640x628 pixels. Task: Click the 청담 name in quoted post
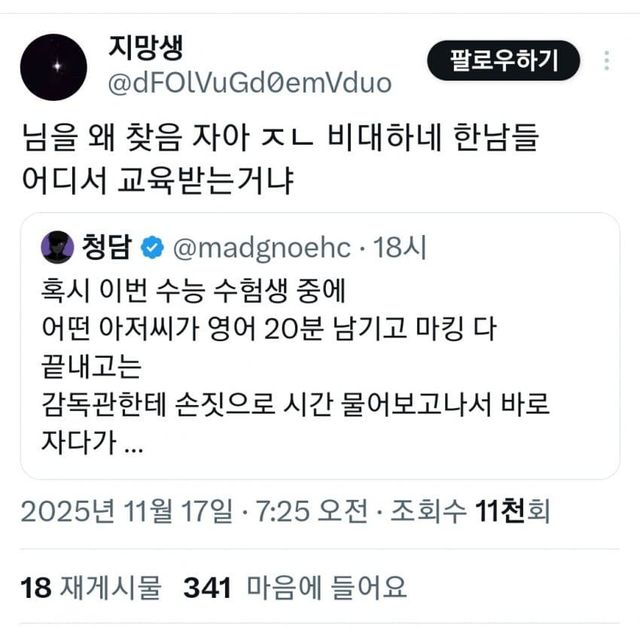(x=107, y=247)
